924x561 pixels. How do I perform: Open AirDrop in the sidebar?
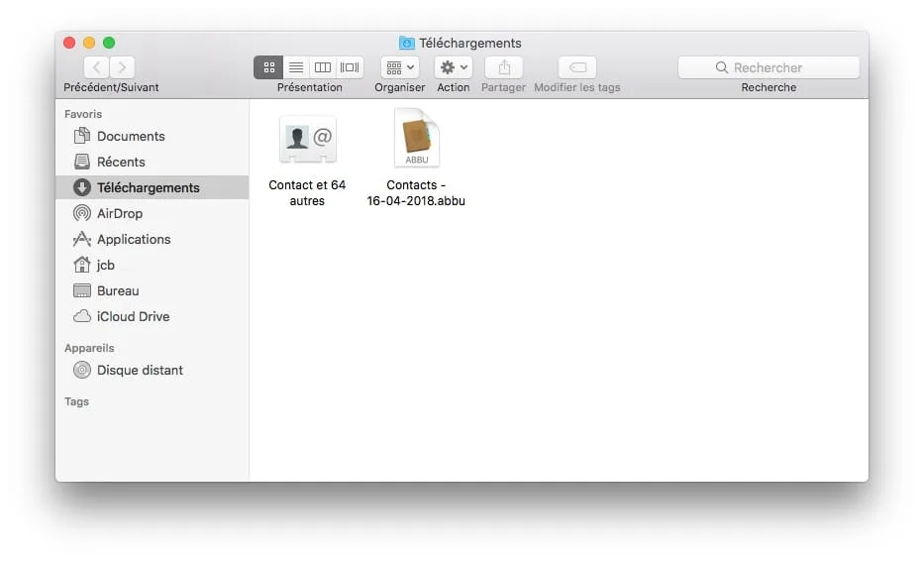tap(153, 213)
